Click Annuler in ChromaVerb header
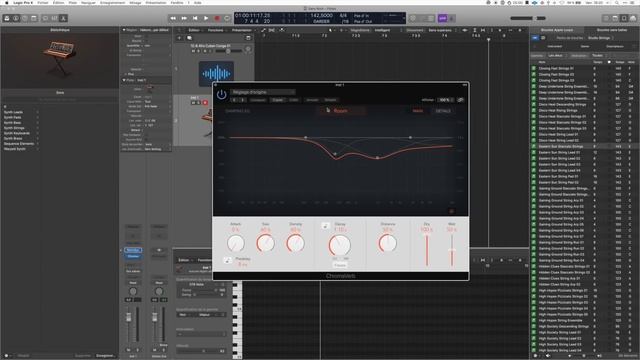Screen dimensions: 640x360 pos(312,100)
